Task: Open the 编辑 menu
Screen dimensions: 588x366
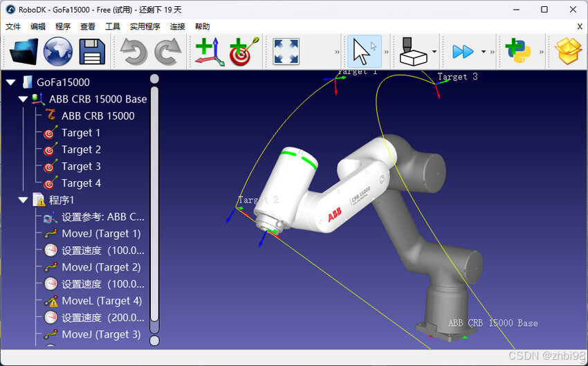Action: 38,26
